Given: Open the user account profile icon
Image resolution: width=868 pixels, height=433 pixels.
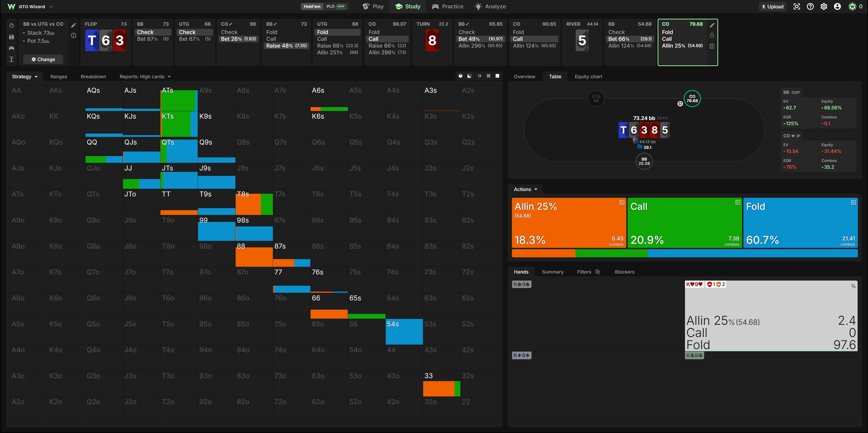Looking at the screenshot, I should pyautogui.click(x=837, y=6).
